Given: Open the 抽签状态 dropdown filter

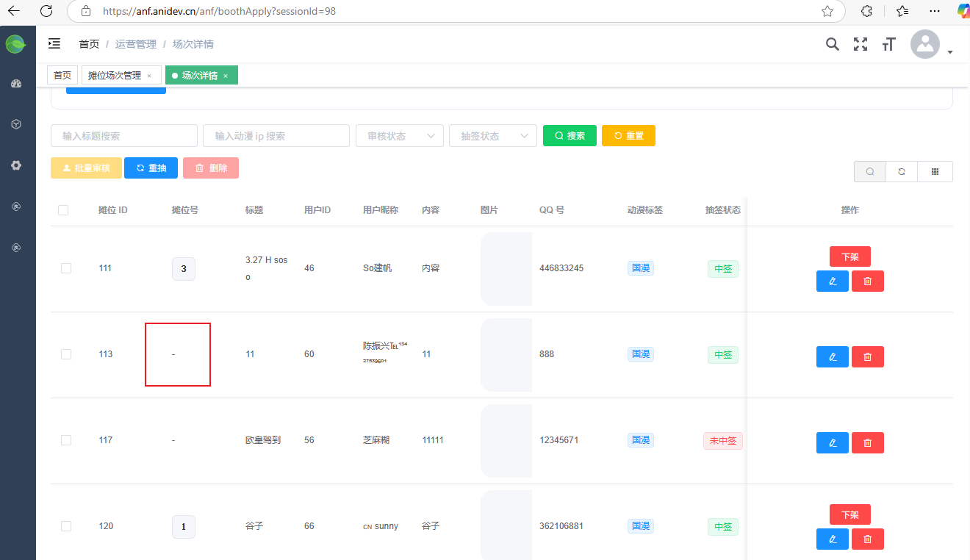Looking at the screenshot, I should 492,136.
